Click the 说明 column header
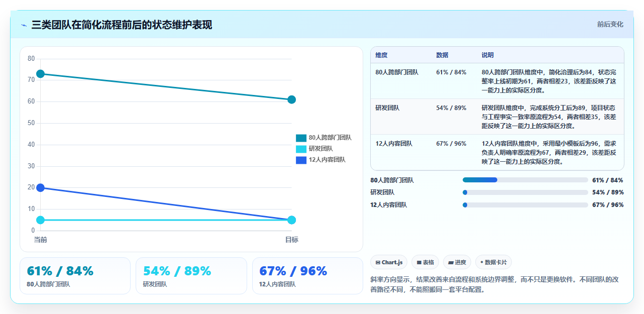644x314 pixels. tap(488, 55)
